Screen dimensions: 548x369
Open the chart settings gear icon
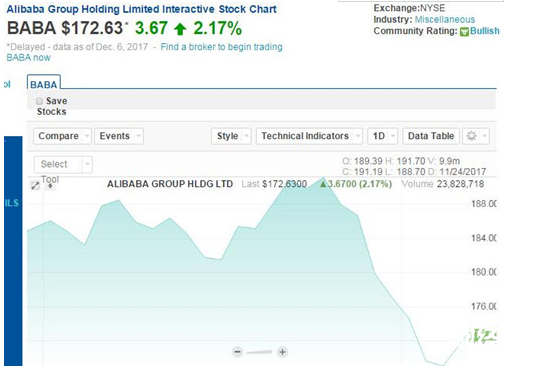click(x=476, y=136)
